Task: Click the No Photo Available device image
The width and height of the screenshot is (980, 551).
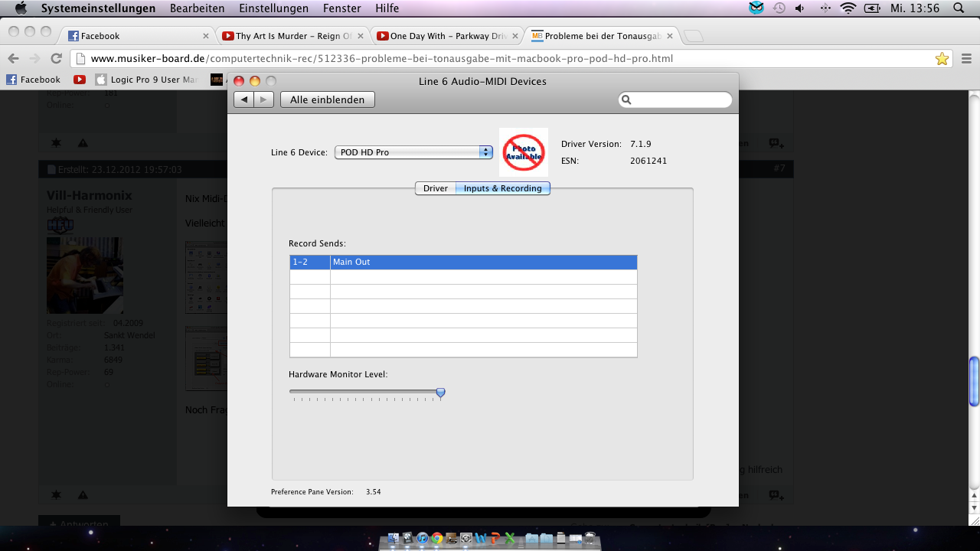Action: coord(524,152)
